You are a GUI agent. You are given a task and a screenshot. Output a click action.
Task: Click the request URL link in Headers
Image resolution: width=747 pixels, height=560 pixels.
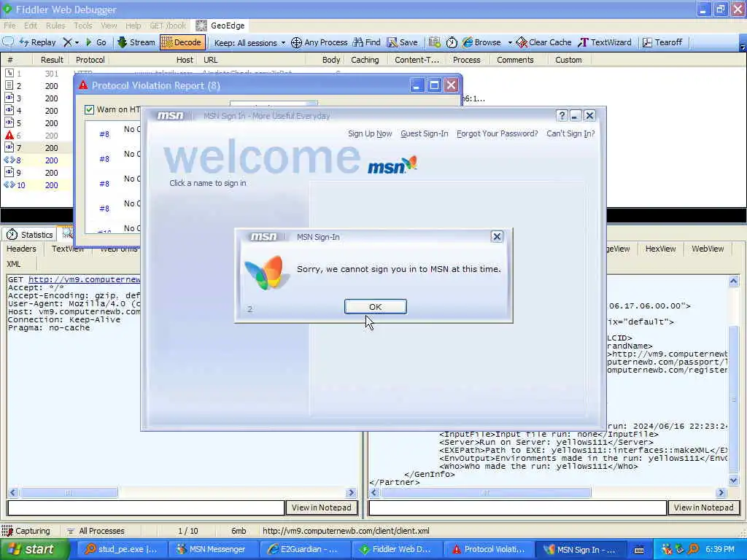click(85, 279)
